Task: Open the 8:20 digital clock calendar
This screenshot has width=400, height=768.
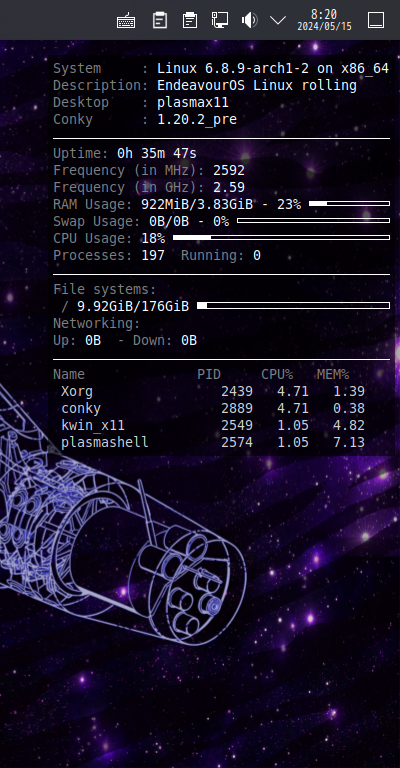Action: (x=324, y=20)
